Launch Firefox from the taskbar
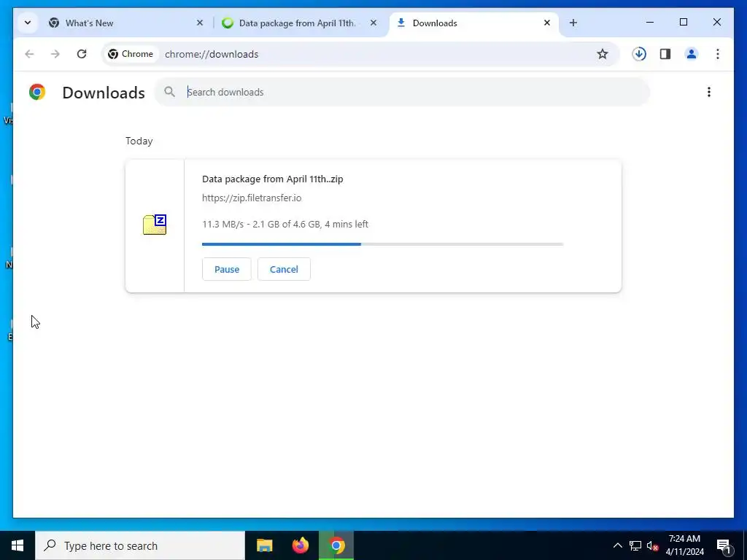Image resolution: width=747 pixels, height=560 pixels. tap(300, 545)
